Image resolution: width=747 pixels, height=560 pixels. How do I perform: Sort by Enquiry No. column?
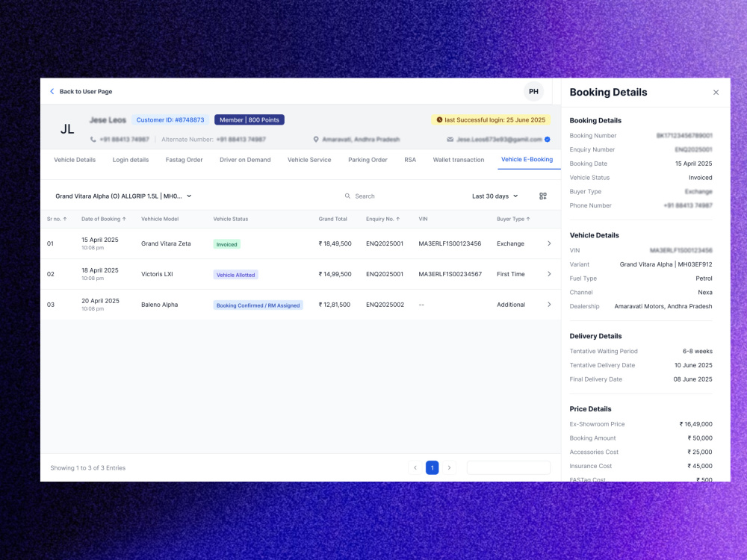coord(383,219)
